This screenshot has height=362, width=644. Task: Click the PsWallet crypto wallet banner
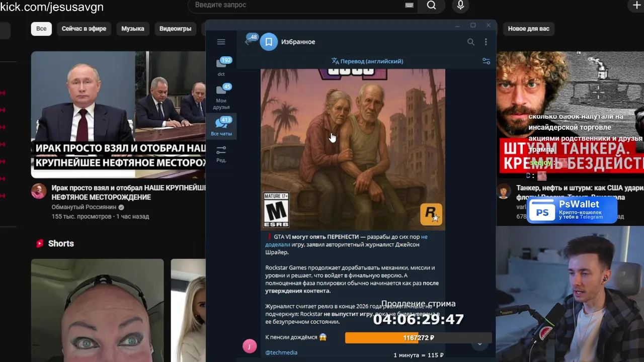click(572, 209)
